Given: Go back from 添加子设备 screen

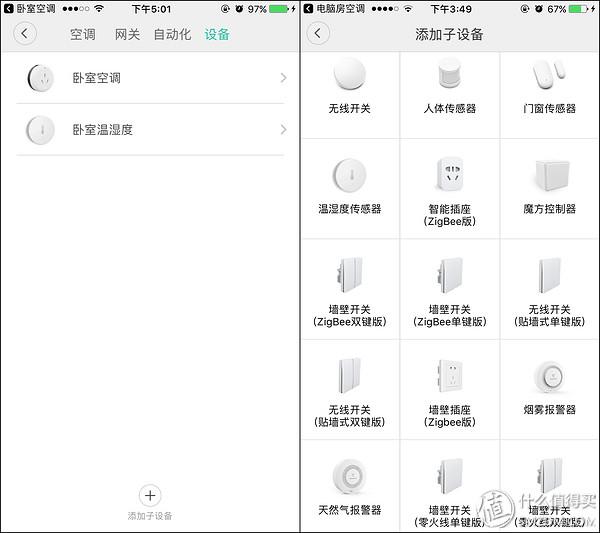Looking at the screenshot, I should click(x=318, y=34).
